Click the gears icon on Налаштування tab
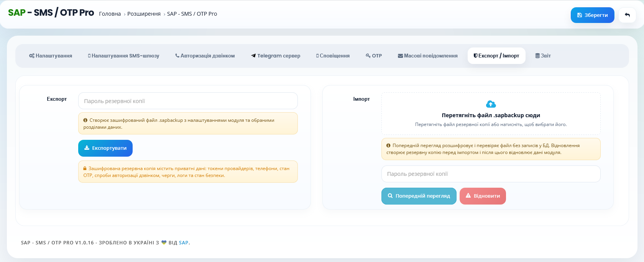644x262 pixels. [x=32, y=56]
